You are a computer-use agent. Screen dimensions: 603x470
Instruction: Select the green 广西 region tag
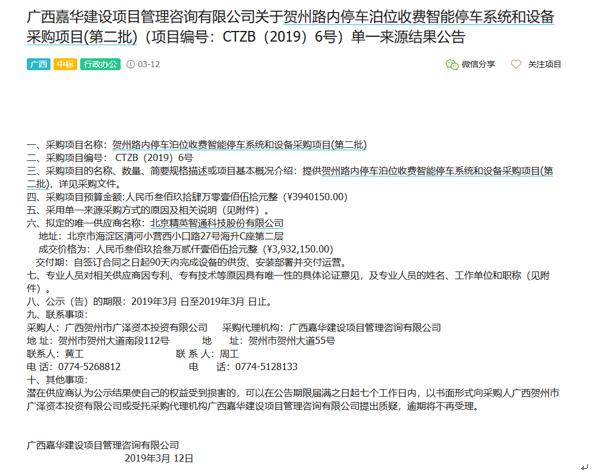[x=39, y=64]
